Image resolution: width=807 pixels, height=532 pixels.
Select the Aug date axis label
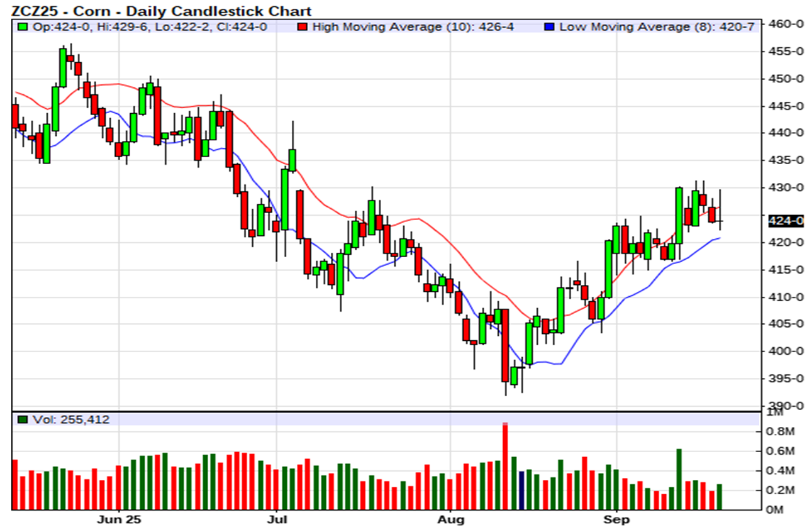tap(451, 520)
